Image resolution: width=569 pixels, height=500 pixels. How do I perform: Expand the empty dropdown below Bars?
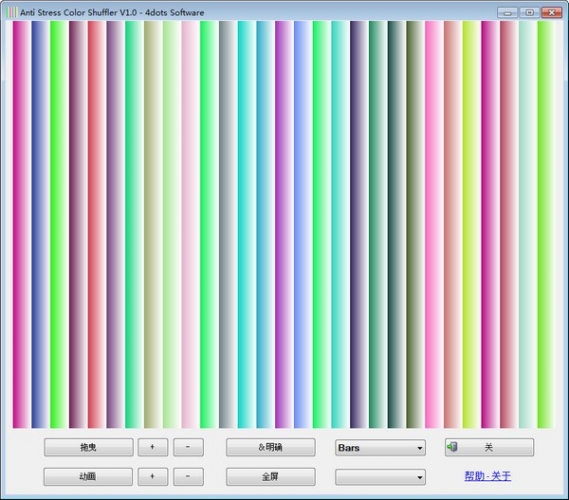point(380,477)
